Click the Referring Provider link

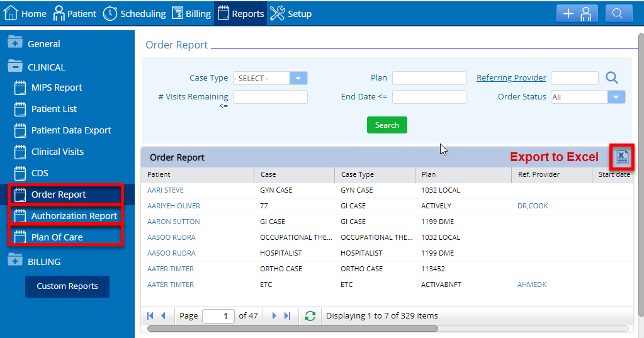[511, 77]
